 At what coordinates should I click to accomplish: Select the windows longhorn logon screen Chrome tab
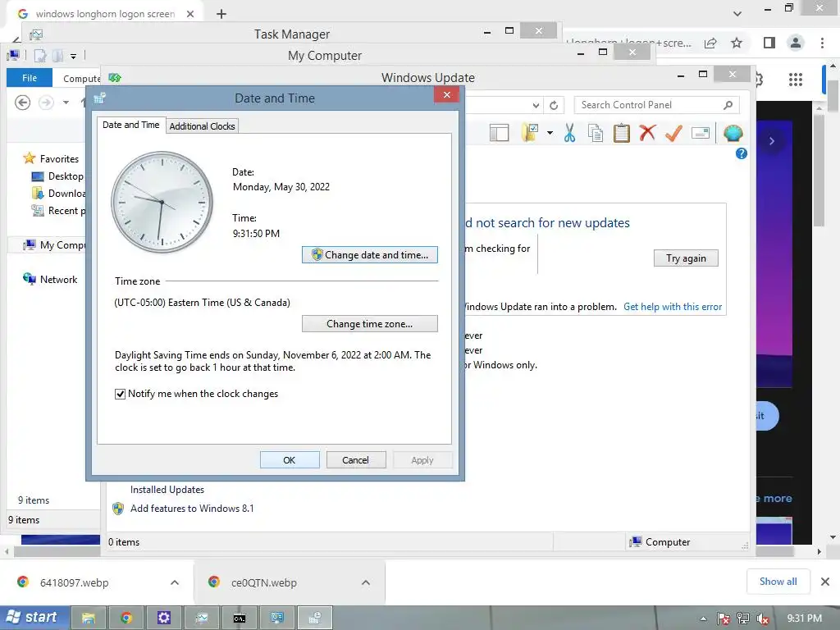point(105,14)
